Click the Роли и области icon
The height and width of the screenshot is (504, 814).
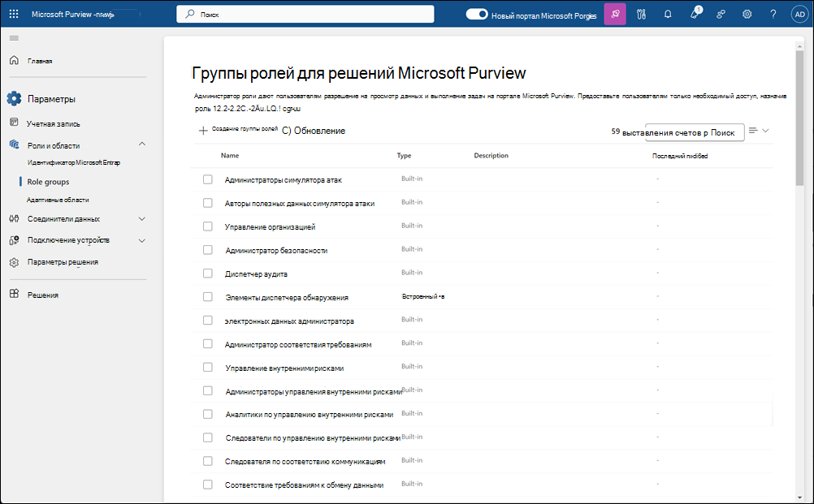click(x=14, y=144)
